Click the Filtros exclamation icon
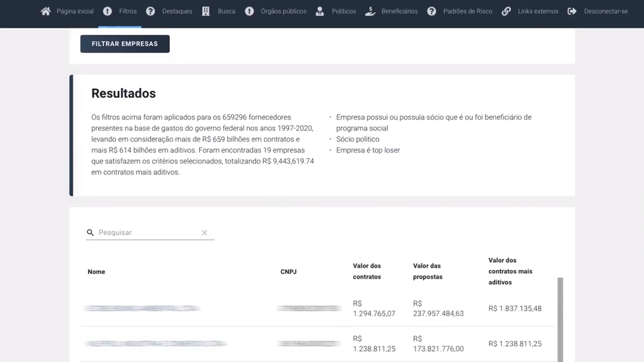644x362 pixels. 107,11
